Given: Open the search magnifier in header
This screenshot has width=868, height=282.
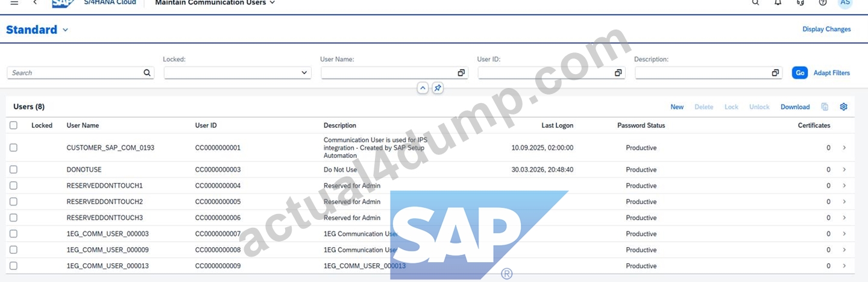Looking at the screenshot, I should [755, 2].
